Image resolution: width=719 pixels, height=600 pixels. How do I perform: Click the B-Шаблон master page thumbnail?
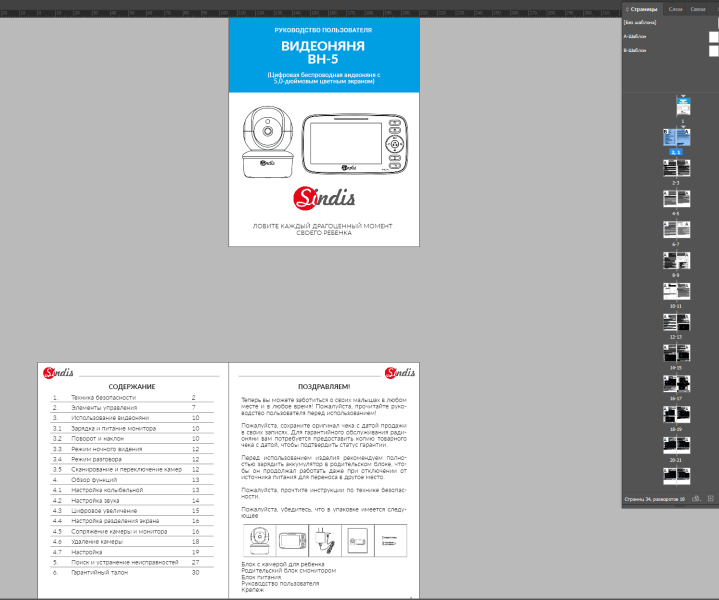713,51
